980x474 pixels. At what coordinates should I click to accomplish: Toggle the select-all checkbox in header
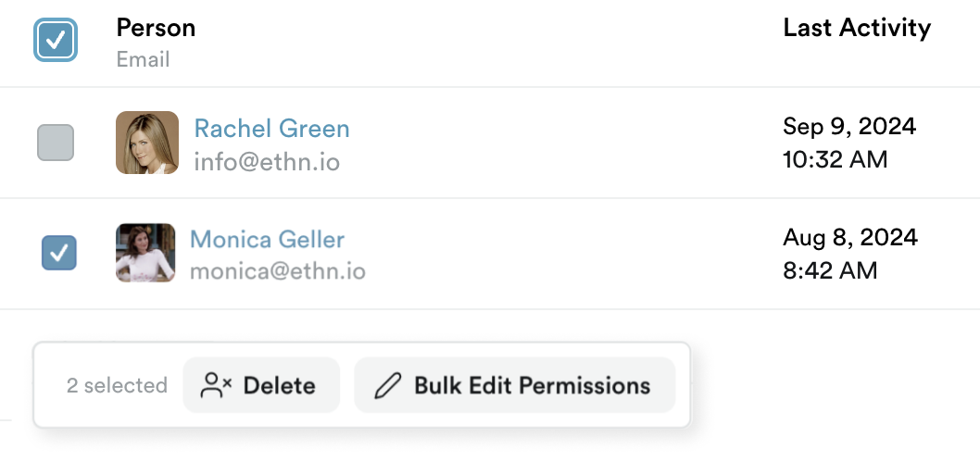pos(56,40)
